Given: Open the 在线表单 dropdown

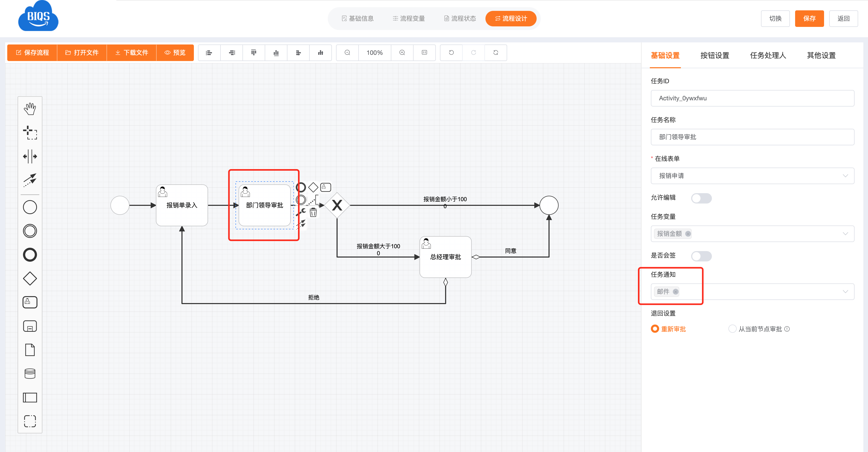Looking at the screenshot, I should click(x=752, y=176).
